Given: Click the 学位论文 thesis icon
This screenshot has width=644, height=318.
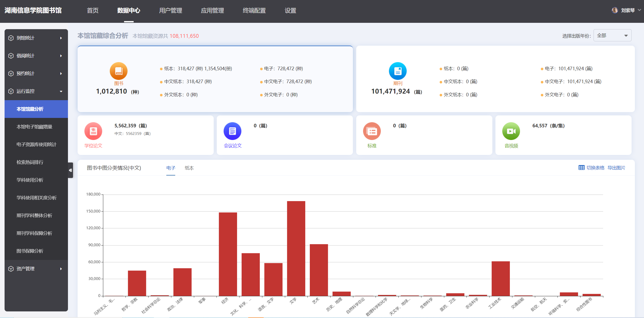Looking at the screenshot, I should point(93,131).
